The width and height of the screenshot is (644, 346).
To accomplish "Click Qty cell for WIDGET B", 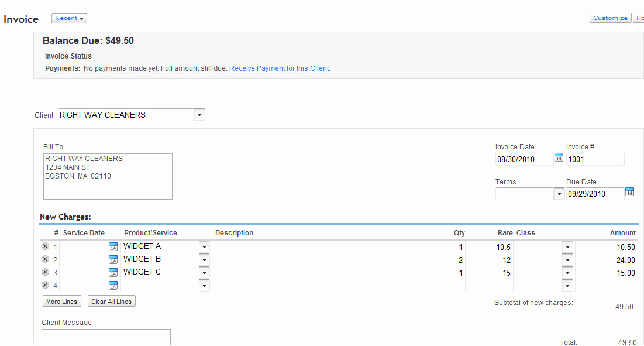I will coord(449,260).
